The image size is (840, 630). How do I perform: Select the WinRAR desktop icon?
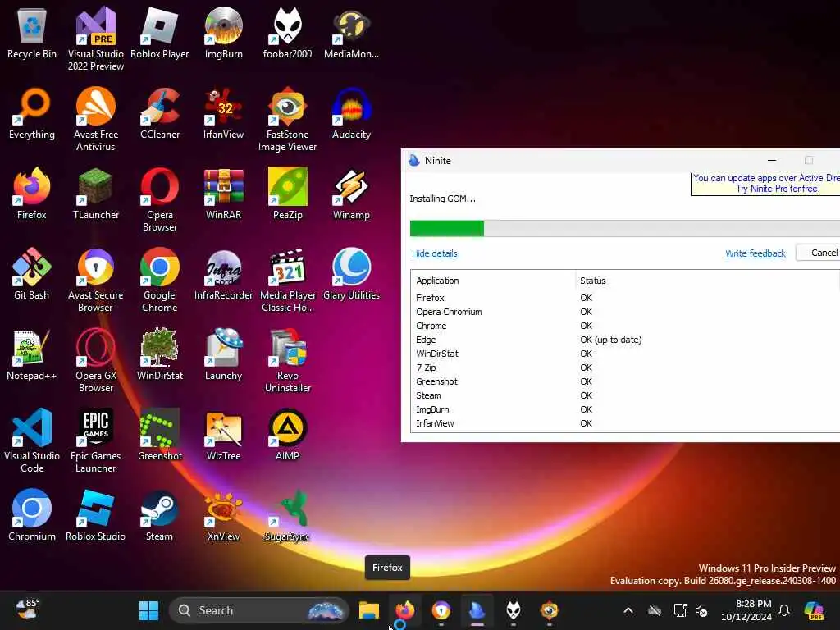coord(223,194)
